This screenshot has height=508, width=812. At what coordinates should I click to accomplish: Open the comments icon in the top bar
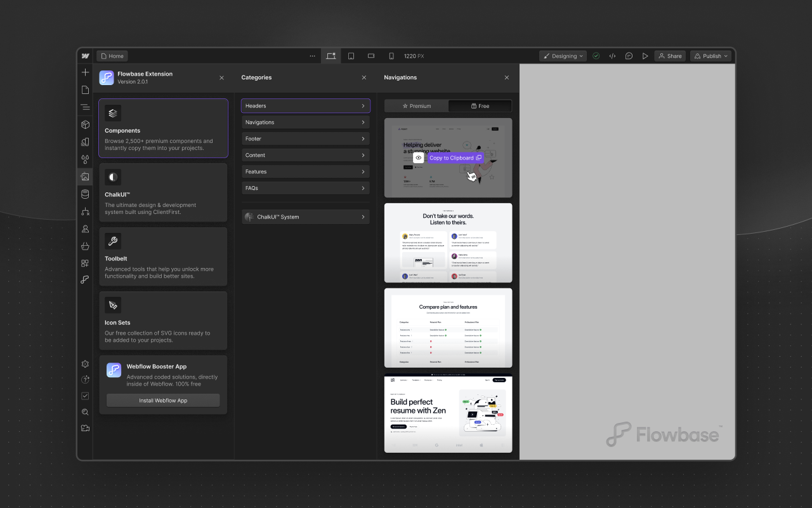[x=629, y=56]
